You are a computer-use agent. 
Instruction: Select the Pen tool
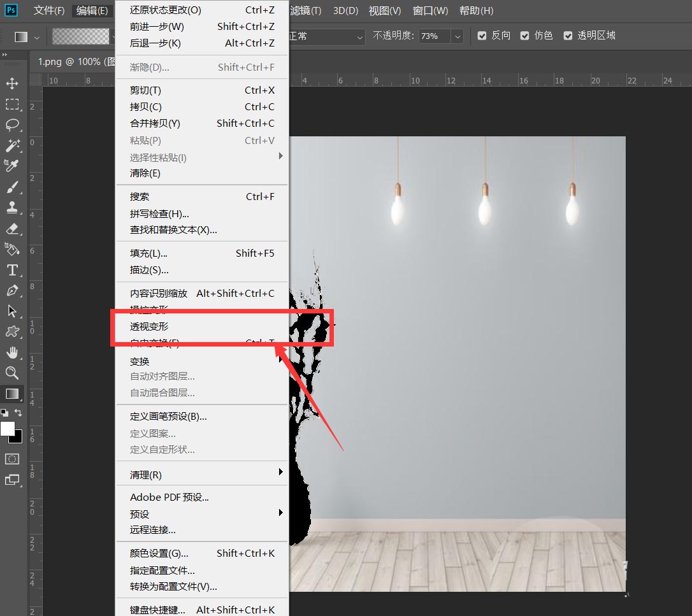13,290
